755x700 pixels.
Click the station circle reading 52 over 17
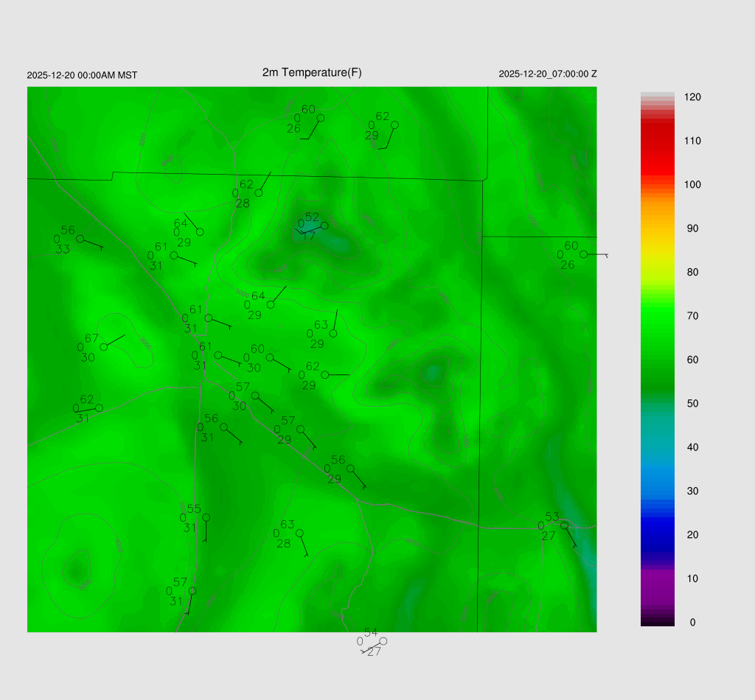[324, 225]
